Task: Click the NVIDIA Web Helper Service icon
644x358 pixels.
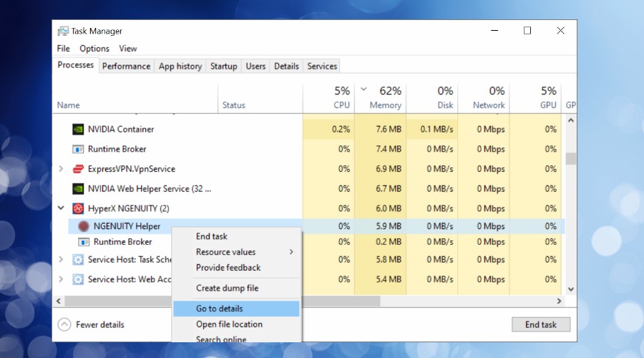Action: tap(78, 188)
